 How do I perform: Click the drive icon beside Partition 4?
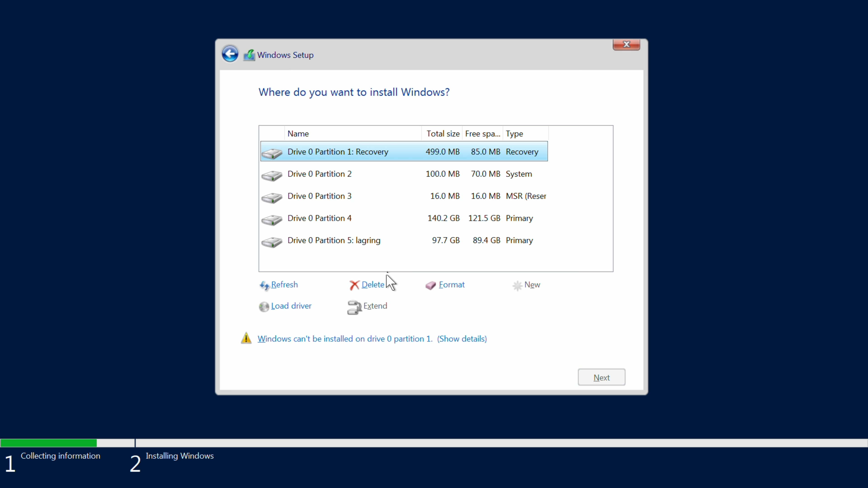coord(271,220)
